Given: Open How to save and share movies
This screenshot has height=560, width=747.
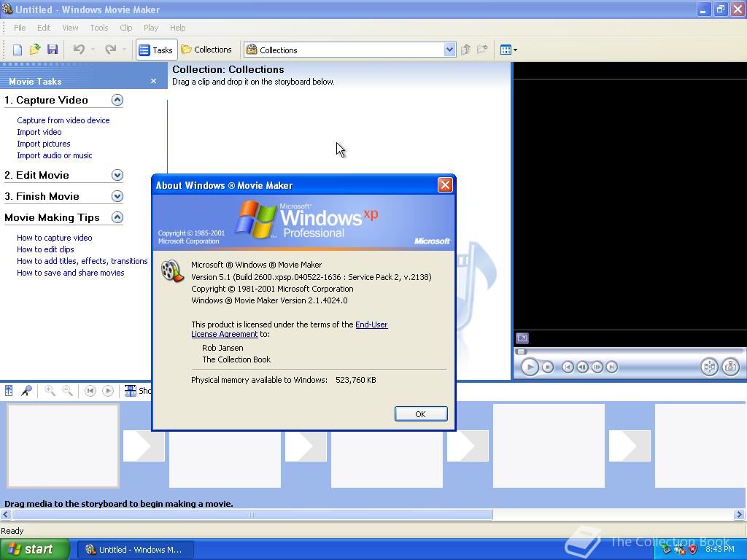Looking at the screenshot, I should click(71, 273).
